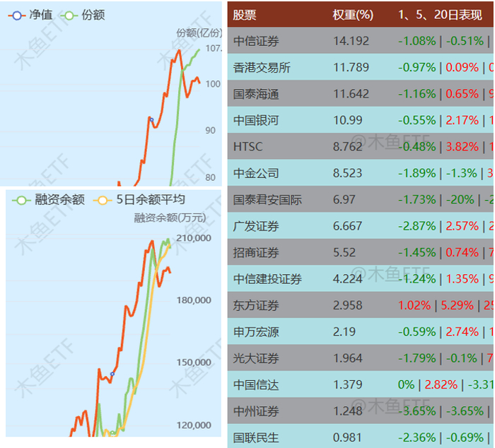The image size is (495, 448).
Task: Click the 210,000 axis tick label
Action: 194,238
